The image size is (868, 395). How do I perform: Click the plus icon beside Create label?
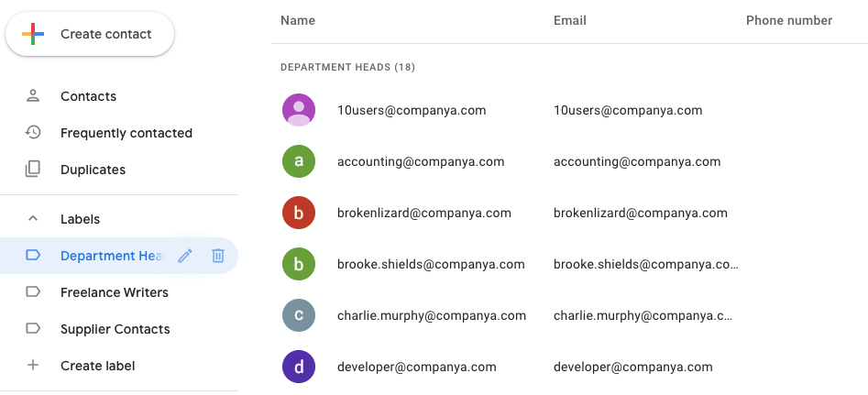click(33, 365)
